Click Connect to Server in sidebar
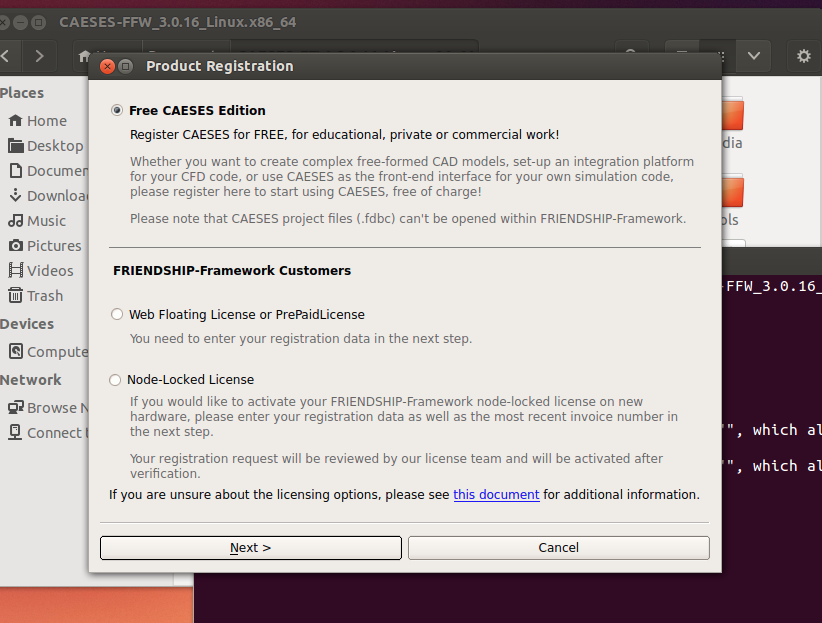Image resolution: width=822 pixels, height=623 pixels. click(x=48, y=433)
